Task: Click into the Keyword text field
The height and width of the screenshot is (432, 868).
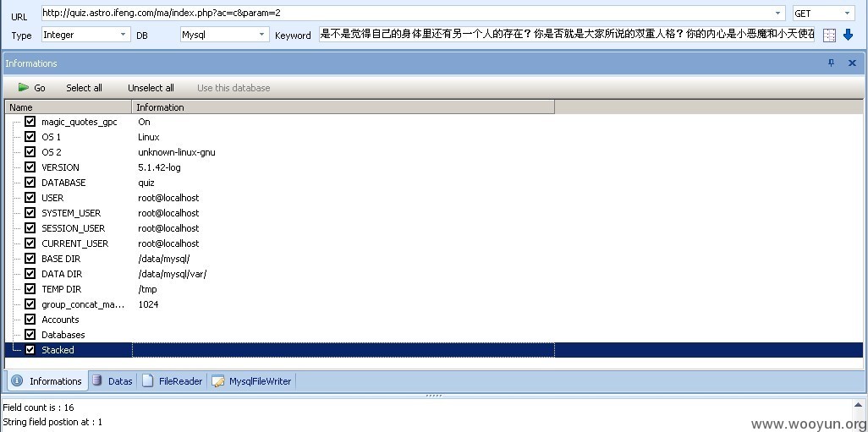Action: (567, 35)
